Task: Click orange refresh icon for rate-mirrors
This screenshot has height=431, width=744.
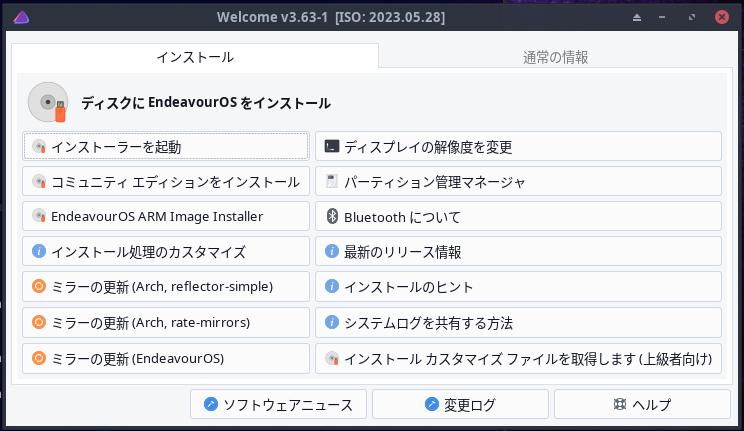Action: pyautogui.click(x=38, y=322)
